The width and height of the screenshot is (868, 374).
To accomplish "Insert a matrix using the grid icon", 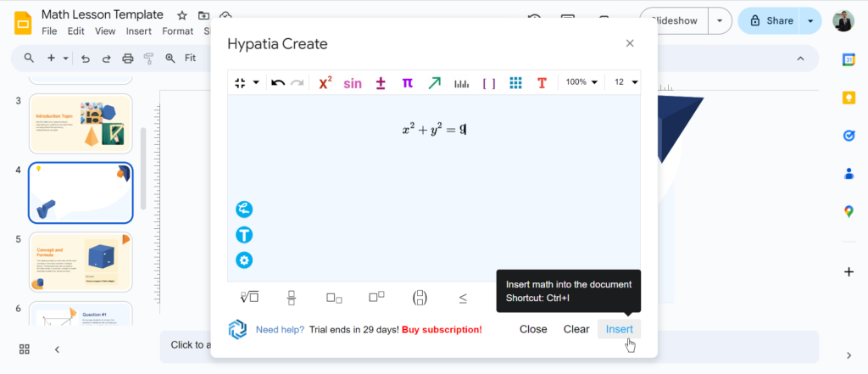I will click(515, 82).
